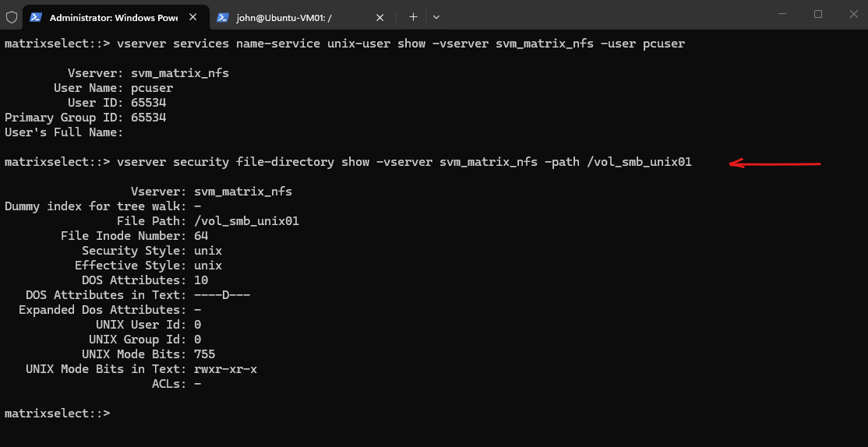The width and height of the screenshot is (868, 447).
Task: Expand the new-tab profile dropdown chevron
Action: point(436,17)
